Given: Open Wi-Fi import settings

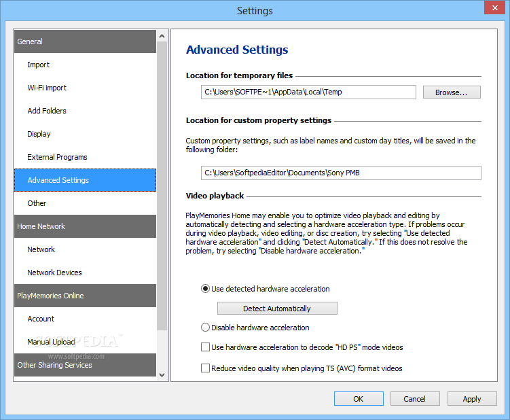Looking at the screenshot, I should (x=85, y=88).
